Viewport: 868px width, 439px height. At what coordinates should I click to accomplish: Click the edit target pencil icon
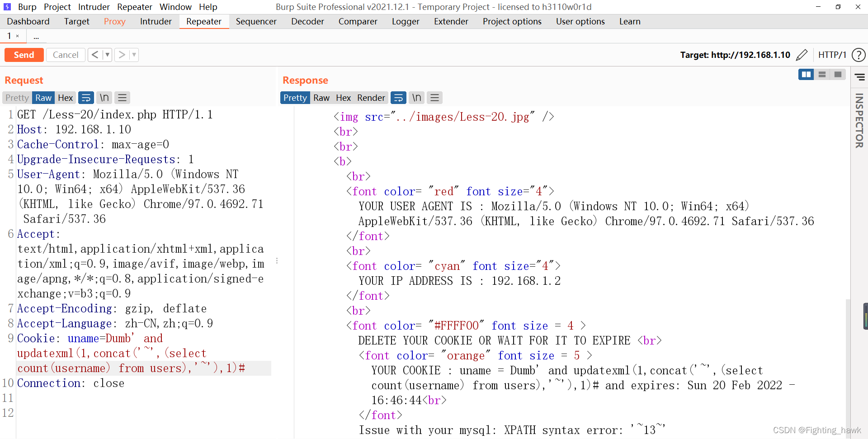(x=802, y=55)
